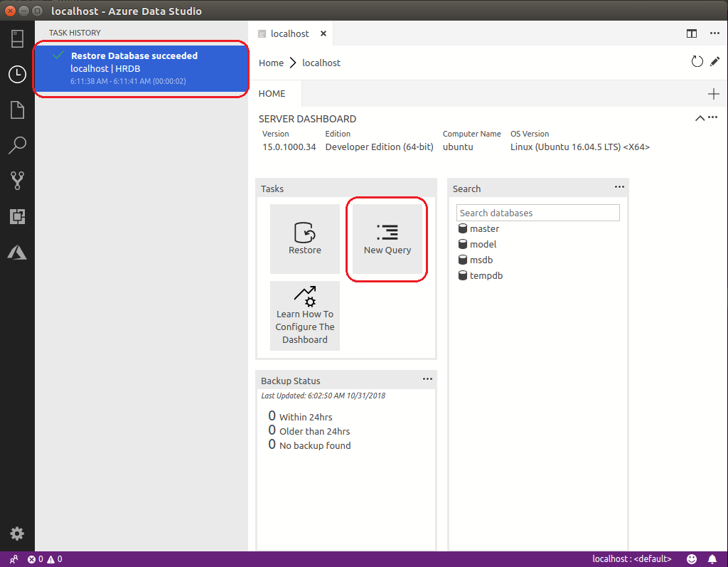Click the Last Updated backup timestamp
Image resolution: width=728 pixels, height=567 pixels.
(323, 396)
